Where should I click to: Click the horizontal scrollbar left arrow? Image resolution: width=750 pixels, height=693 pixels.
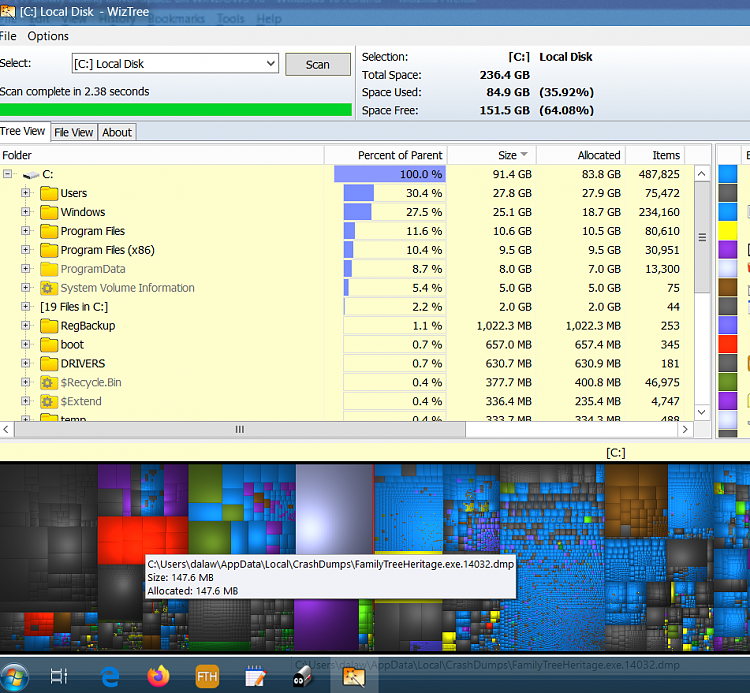click(x=6, y=429)
